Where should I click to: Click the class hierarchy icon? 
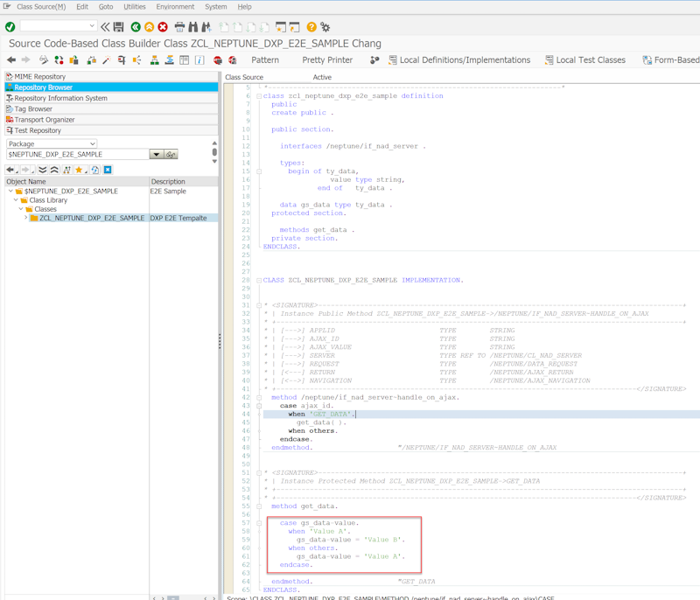155,59
